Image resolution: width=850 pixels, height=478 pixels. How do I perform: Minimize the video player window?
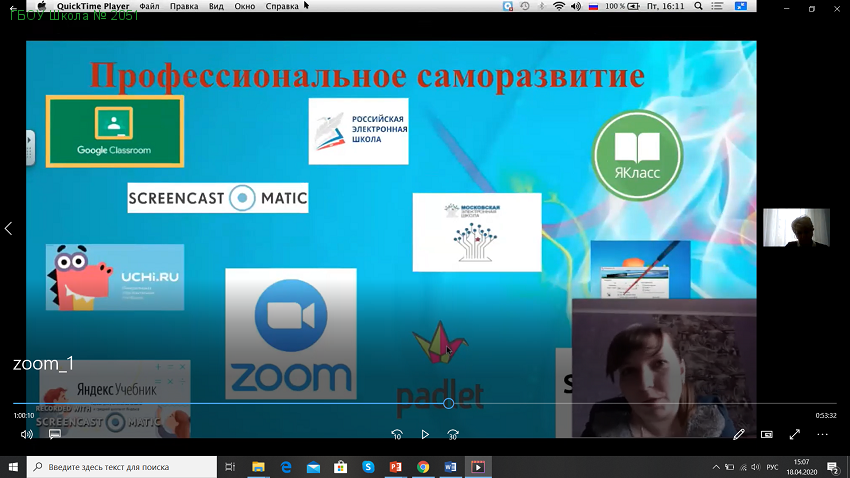787,9
